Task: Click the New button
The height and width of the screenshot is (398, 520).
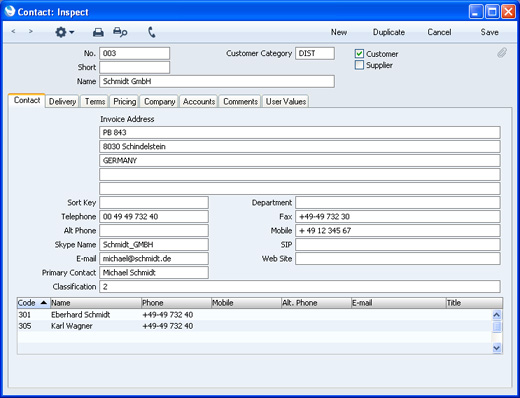Action: coord(339,32)
